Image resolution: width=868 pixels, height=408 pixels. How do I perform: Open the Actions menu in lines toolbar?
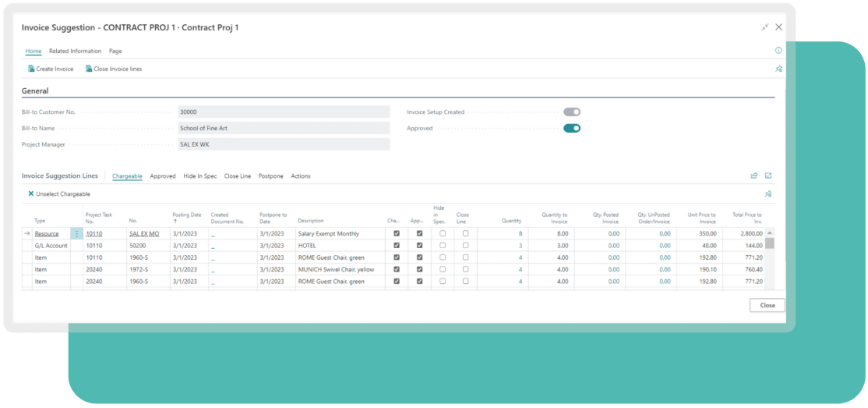tap(300, 176)
